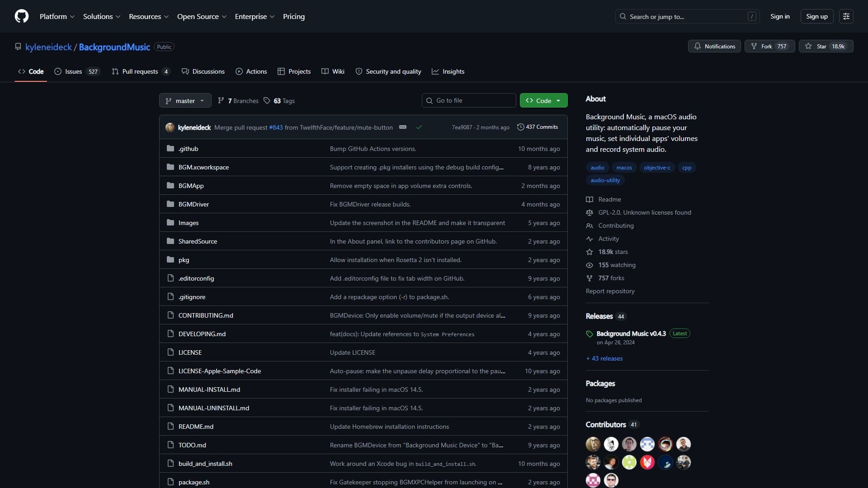
Task: Open the Insights tab
Action: pos(448,71)
